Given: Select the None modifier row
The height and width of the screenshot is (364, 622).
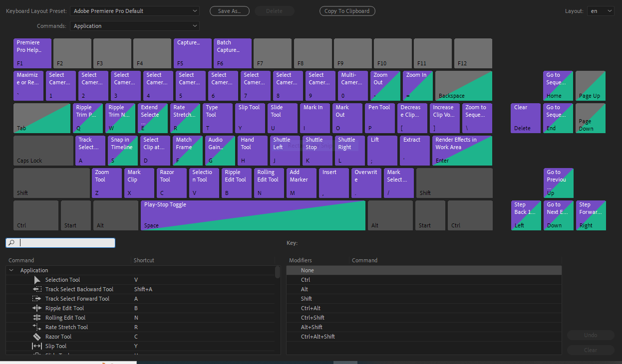Looking at the screenshot, I should (x=424, y=270).
